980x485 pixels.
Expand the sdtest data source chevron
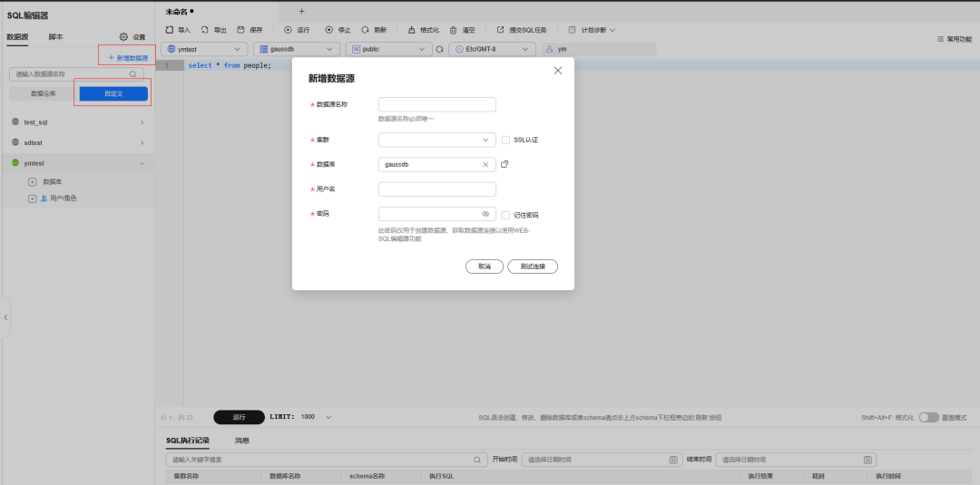click(142, 143)
